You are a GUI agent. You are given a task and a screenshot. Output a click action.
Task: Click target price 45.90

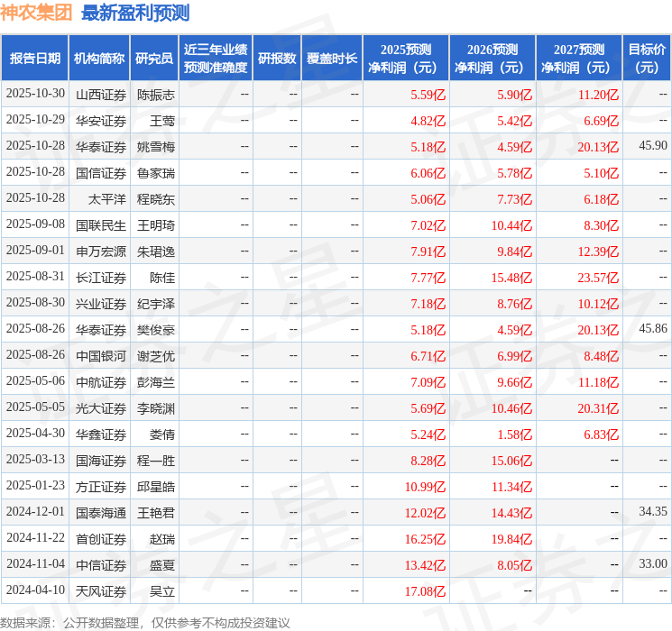coord(652,146)
